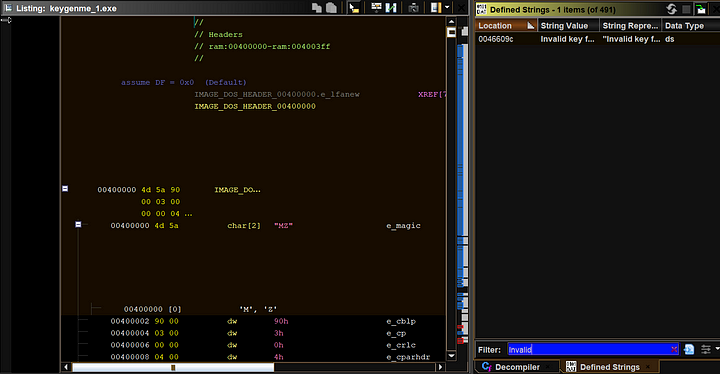720x374 pixels.
Task: Switch to the Defined Strings tab
Action: tap(609, 367)
